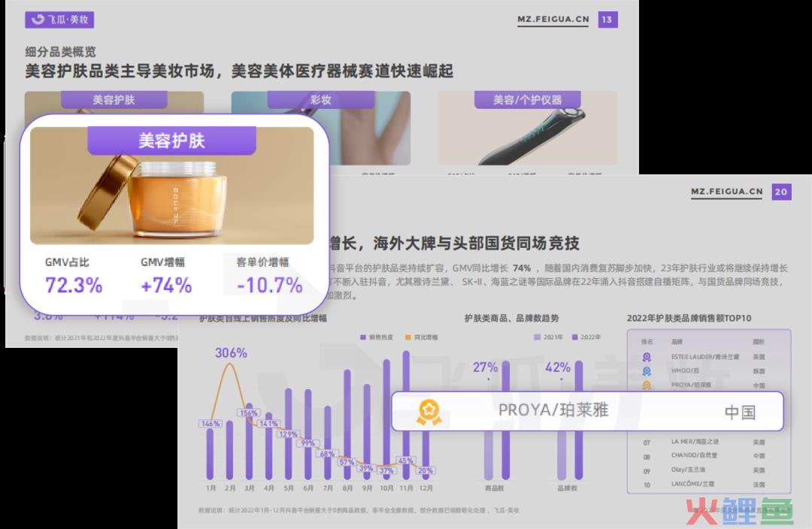Click the 客单价增幅 value -10.7%

coord(270,286)
